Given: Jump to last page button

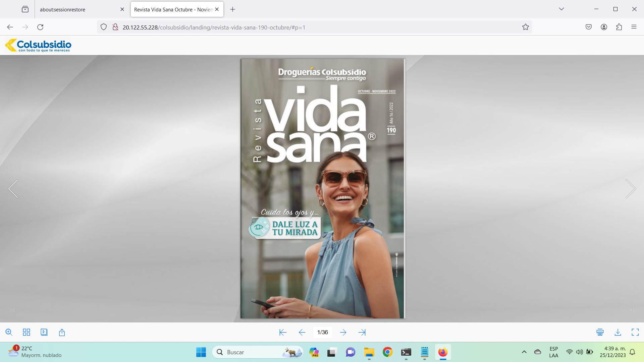Looking at the screenshot, I should [x=362, y=332].
